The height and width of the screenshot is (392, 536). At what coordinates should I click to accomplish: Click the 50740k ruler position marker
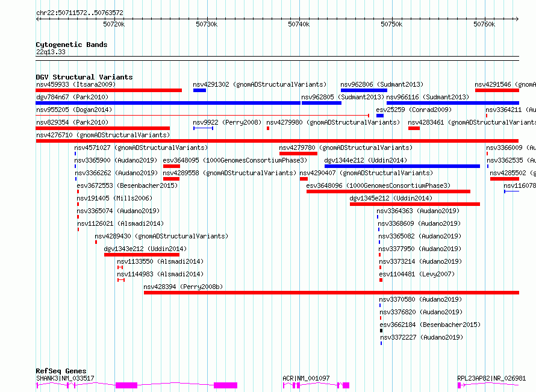[x=299, y=24]
